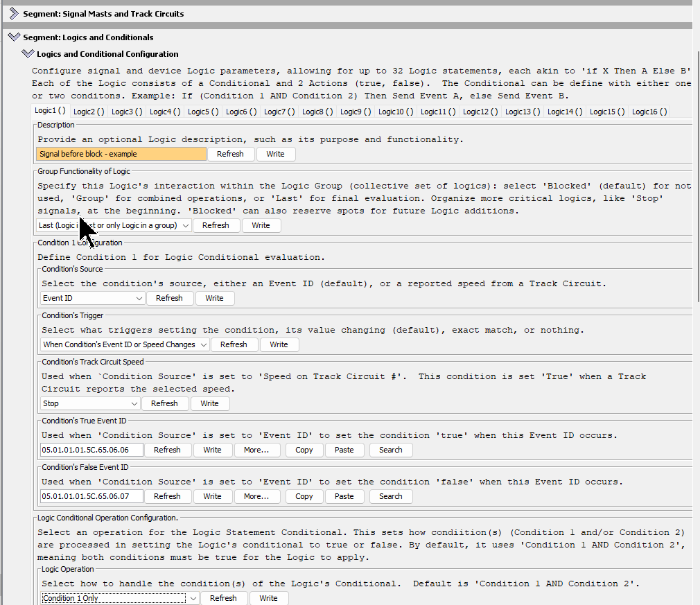Refresh the Logic Operation setting

223,598
